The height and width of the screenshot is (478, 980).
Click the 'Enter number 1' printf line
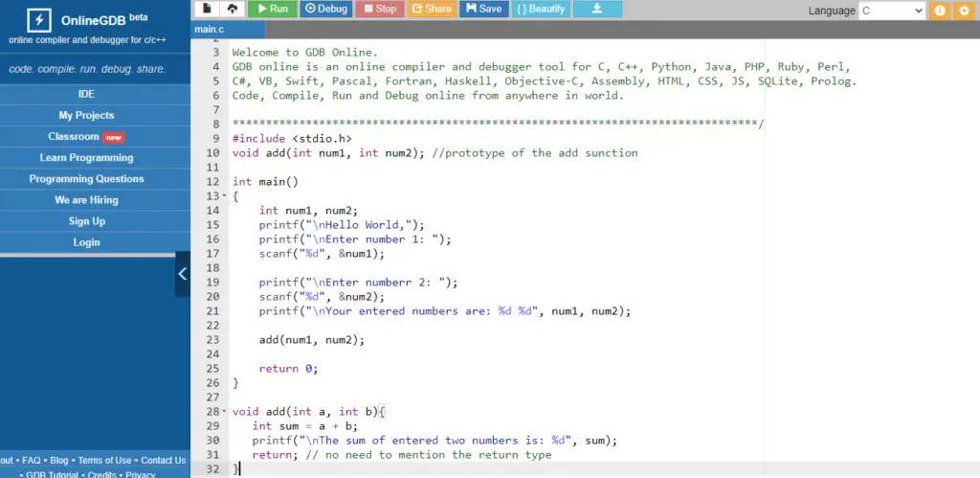355,239
